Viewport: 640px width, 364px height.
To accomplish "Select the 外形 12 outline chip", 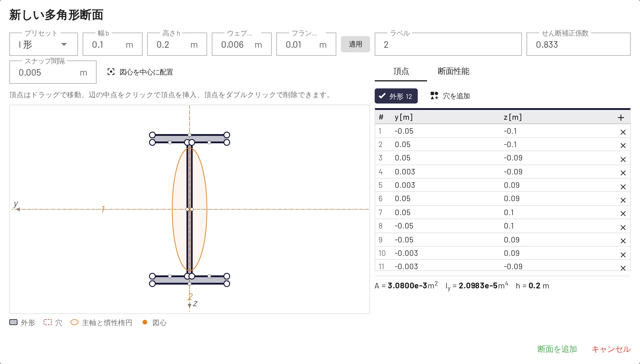I will click(x=396, y=96).
